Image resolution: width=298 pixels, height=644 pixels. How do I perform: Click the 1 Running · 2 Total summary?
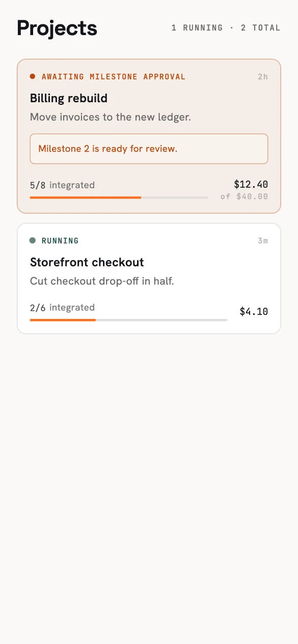(x=226, y=27)
